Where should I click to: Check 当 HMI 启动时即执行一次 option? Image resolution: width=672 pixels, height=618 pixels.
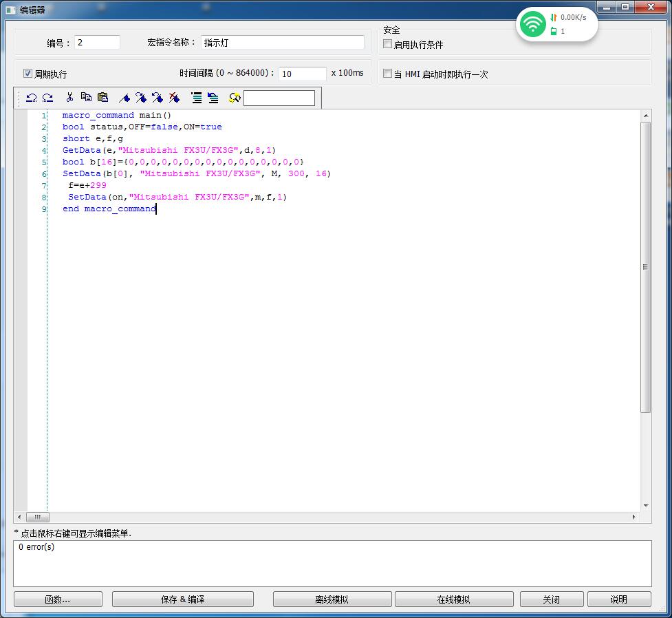point(388,74)
